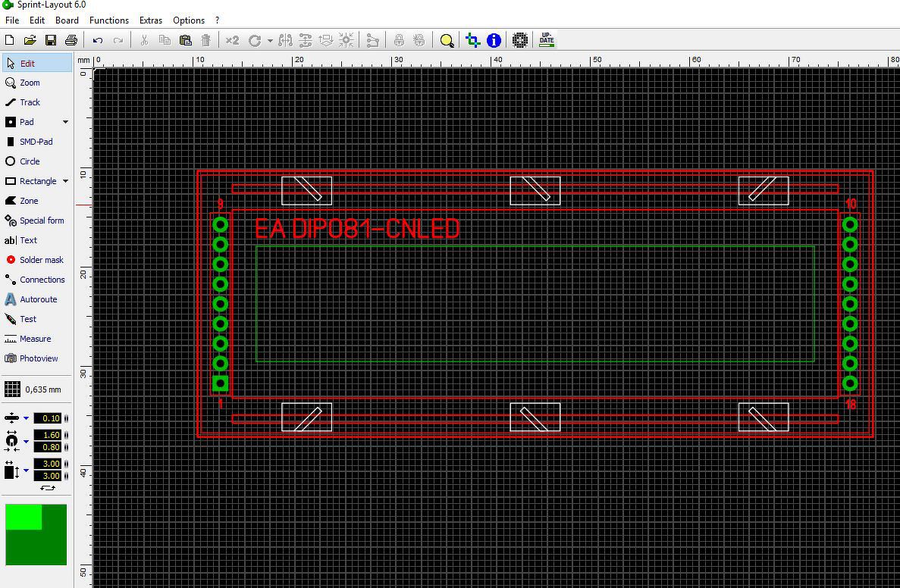Image resolution: width=900 pixels, height=588 pixels.
Task: Open the Edit menu
Action: pos(37,20)
